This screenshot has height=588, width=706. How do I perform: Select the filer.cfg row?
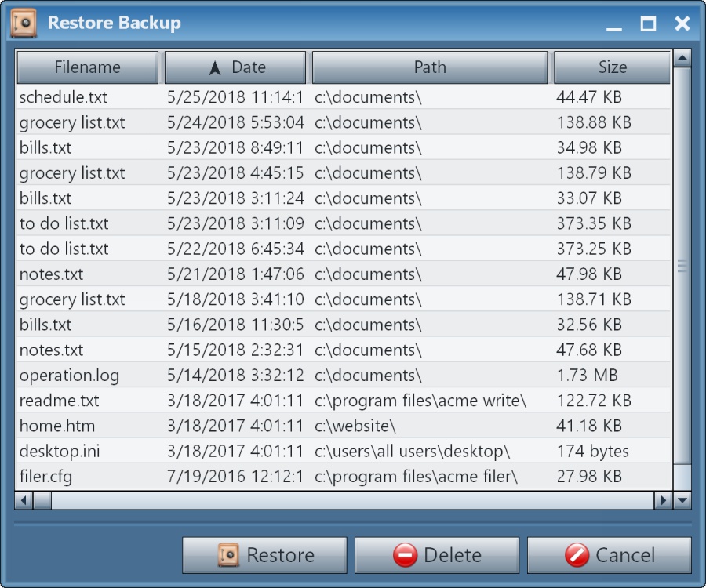343,476
